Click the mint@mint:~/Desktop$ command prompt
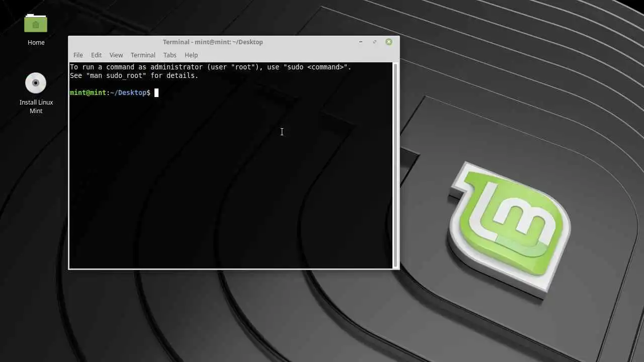The image size is (644, 362). point(110,93)
